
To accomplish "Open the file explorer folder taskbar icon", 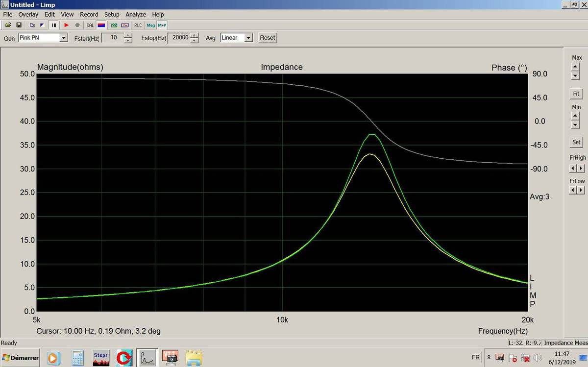I will click(194, 358).
